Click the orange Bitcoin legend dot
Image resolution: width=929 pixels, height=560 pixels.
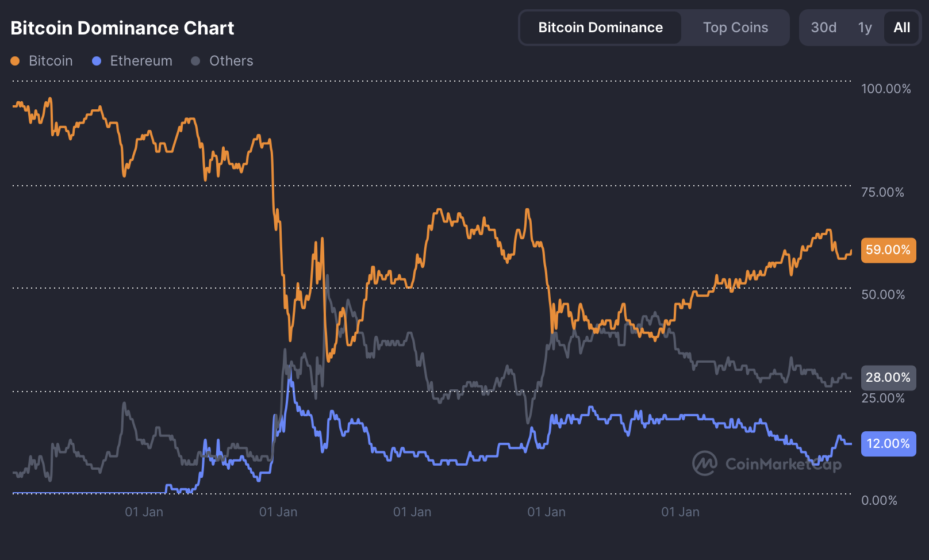[x=15, y=61]
